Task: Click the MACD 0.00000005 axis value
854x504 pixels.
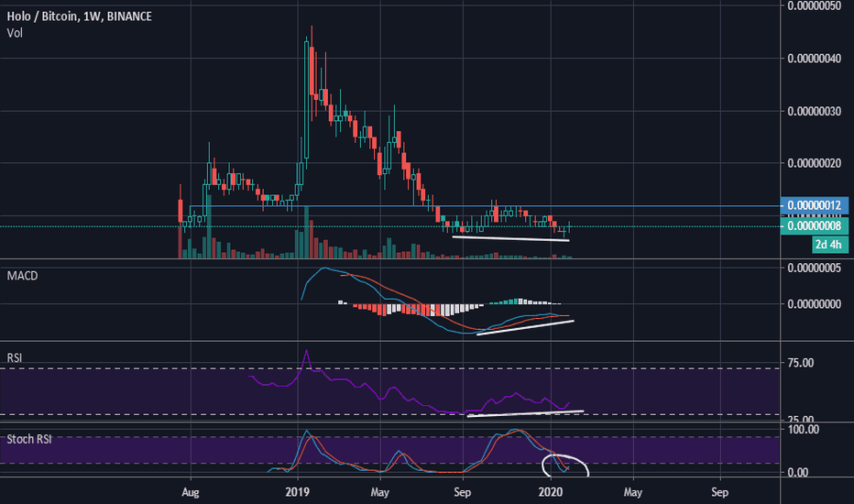Action: (x=815, y=268)
